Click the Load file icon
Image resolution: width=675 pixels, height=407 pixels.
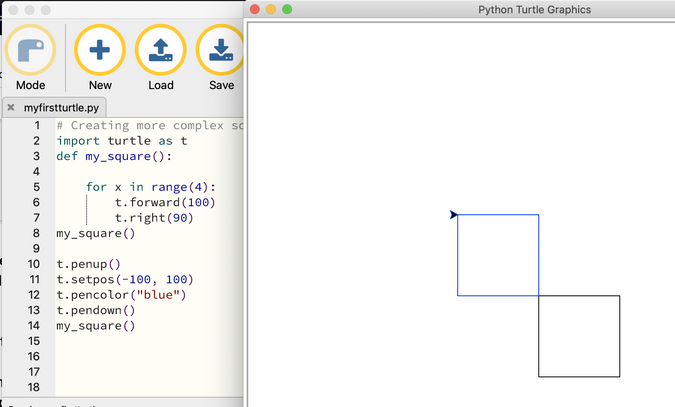click(161, 52)
